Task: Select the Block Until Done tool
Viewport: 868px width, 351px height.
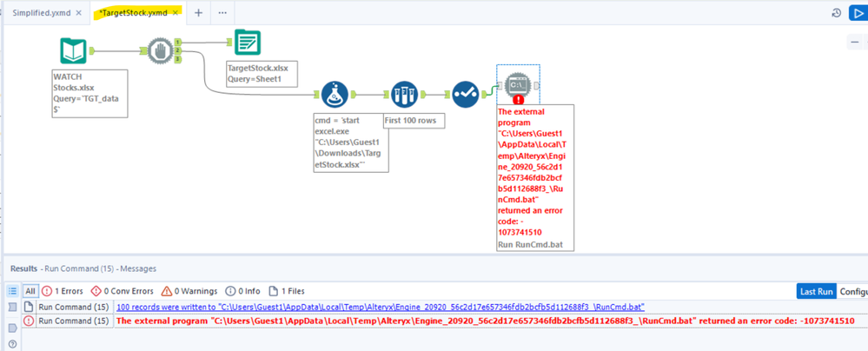Action: click(160, 51)
